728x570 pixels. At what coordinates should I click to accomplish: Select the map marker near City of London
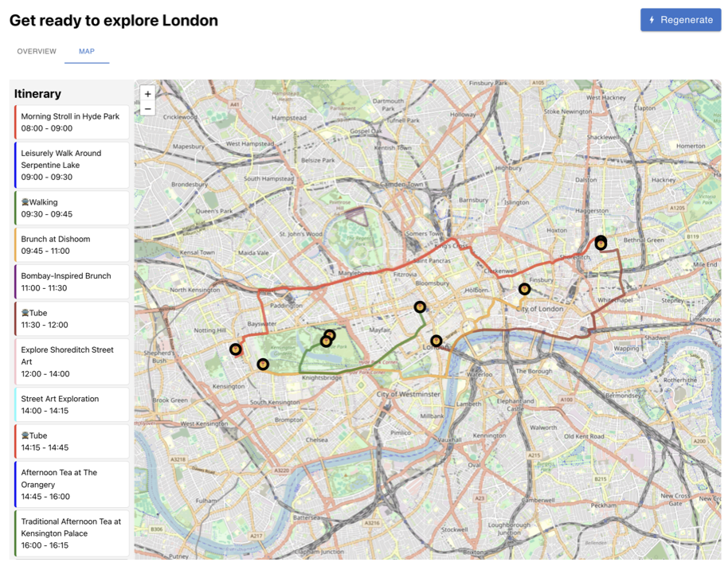click(524, 289)
